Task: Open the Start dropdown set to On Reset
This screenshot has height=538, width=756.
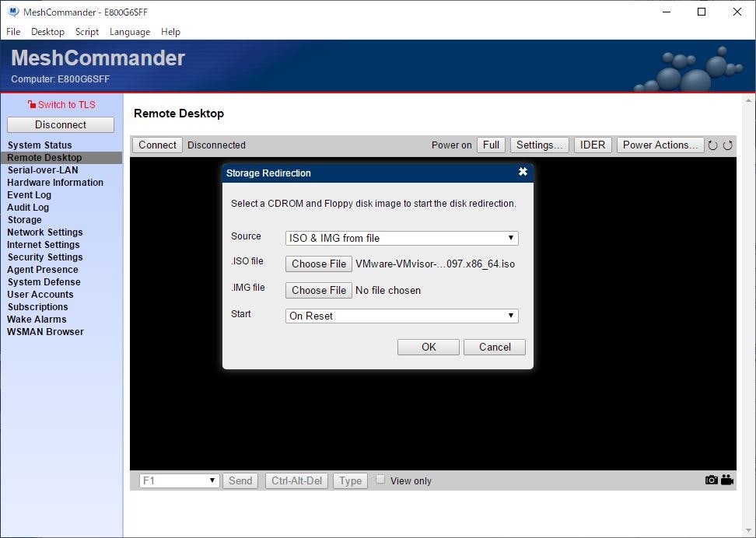Action: (x=401, y=316)
